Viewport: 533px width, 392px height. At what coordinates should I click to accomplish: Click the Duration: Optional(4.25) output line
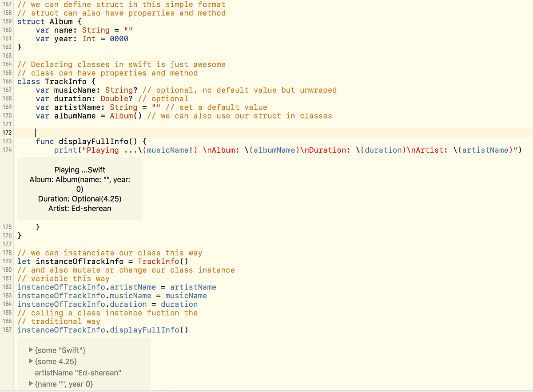coord(80,198)
